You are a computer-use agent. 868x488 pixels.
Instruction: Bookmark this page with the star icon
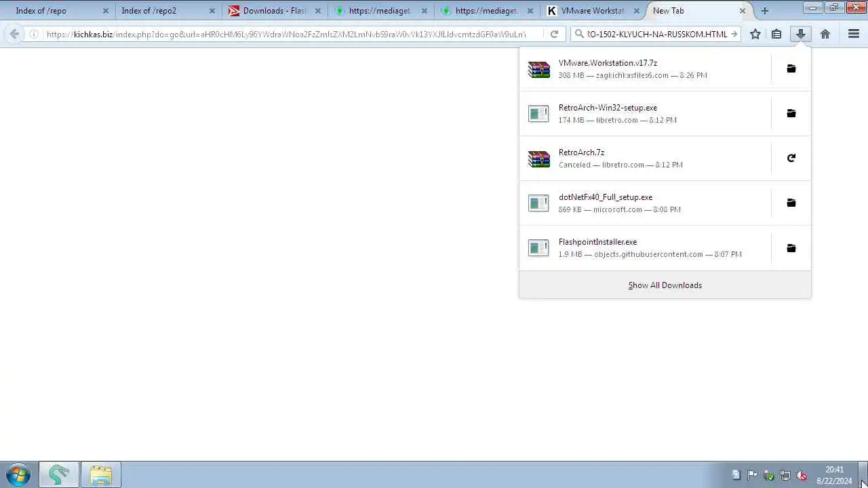755,34
